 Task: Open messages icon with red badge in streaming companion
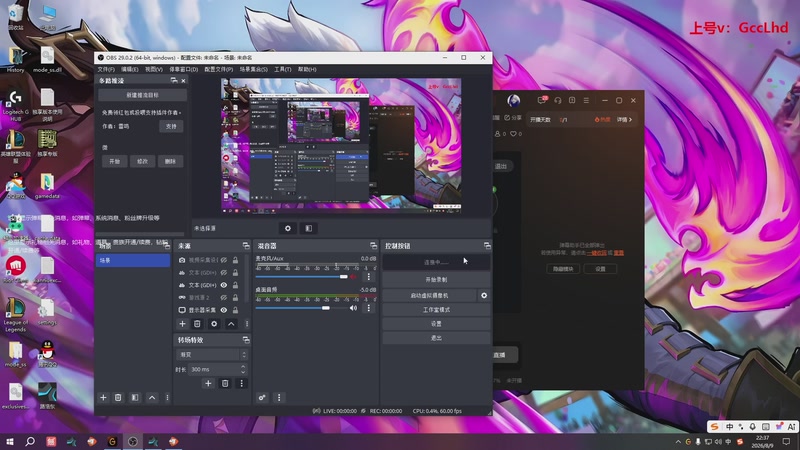point(542,100)
